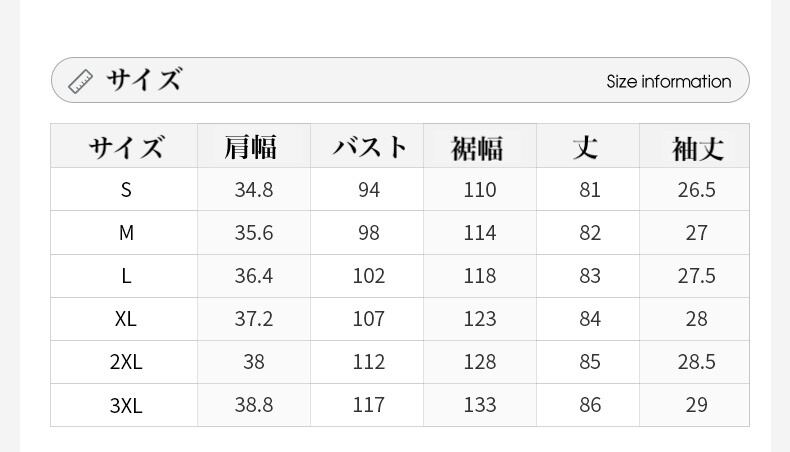
Task: Click the 2XL size row label
Action: pos(126,362)
